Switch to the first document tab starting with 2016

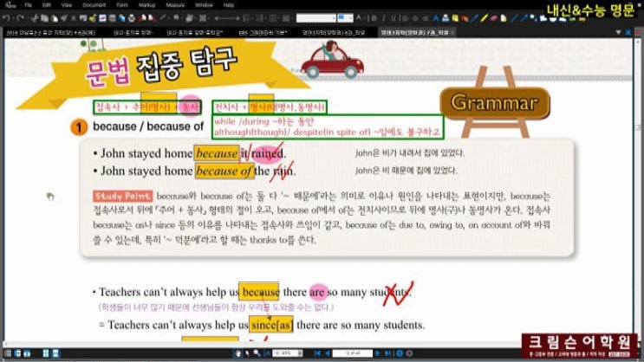(x=50, y=32)
